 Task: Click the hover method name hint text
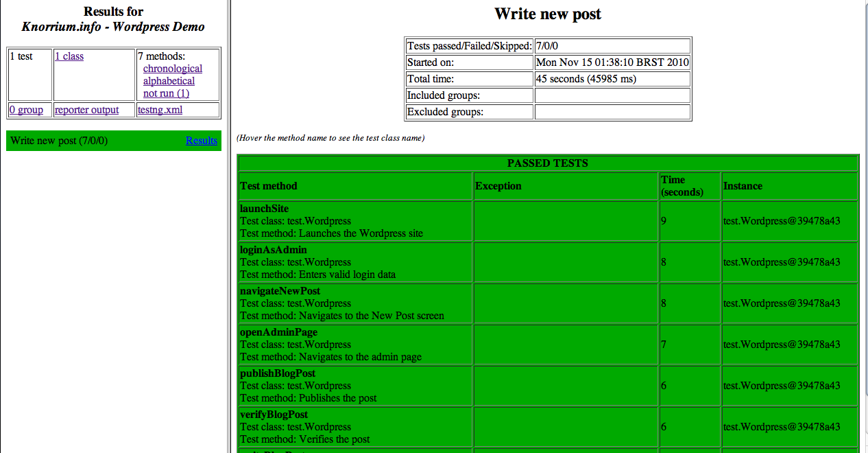(330, 138)
